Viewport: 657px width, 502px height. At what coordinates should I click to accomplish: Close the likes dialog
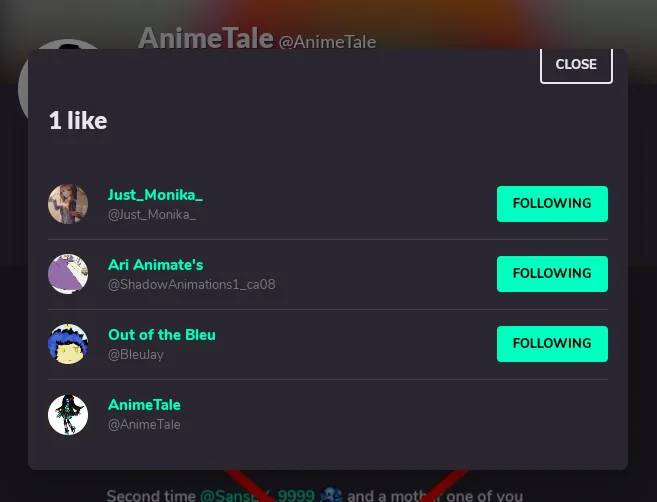pyautogui.click(x=576, y=65)
